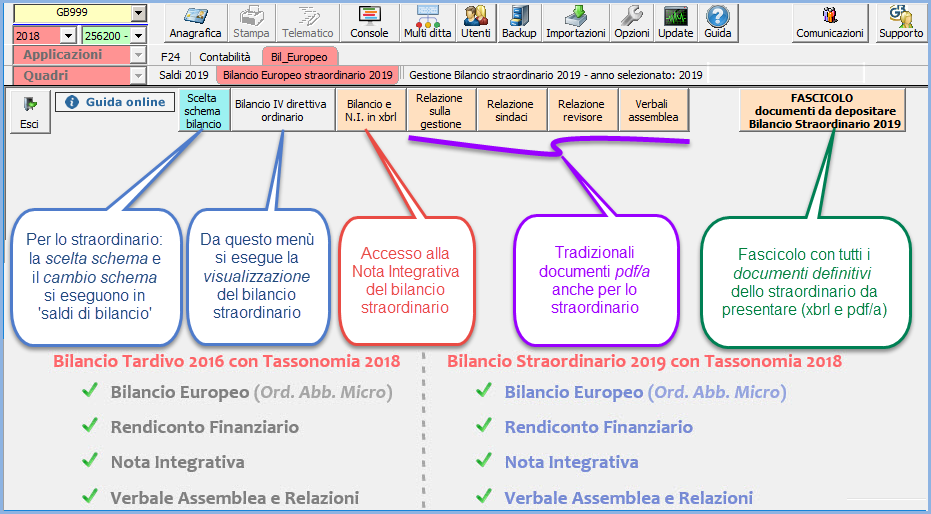Open Relazione sindaci button

[511, 110]
